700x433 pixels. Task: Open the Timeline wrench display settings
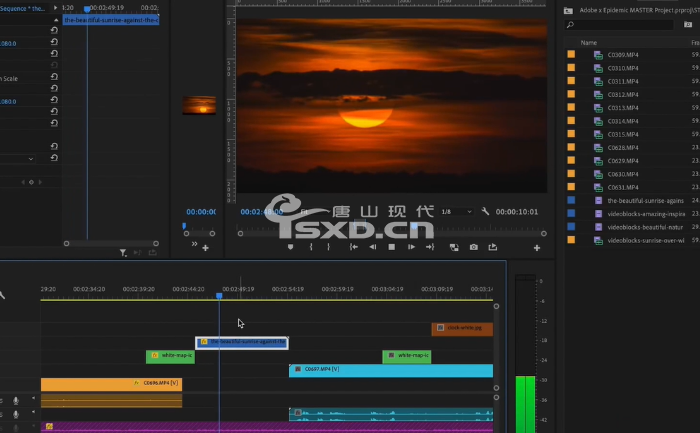[2, 295]
